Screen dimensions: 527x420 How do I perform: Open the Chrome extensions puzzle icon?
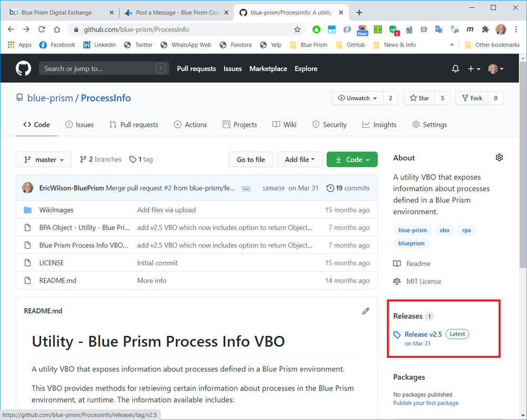pos(485,30)
